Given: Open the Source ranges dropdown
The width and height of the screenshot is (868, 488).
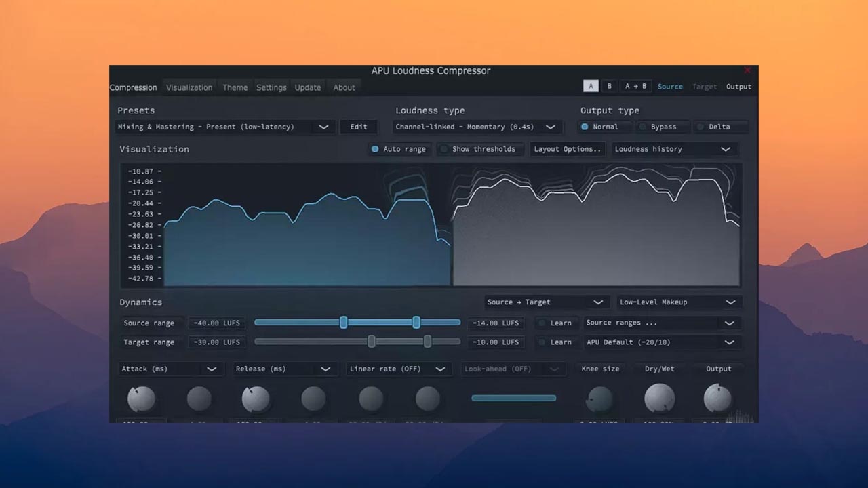Looking at the screenshot, I should [x=661, y=323].
